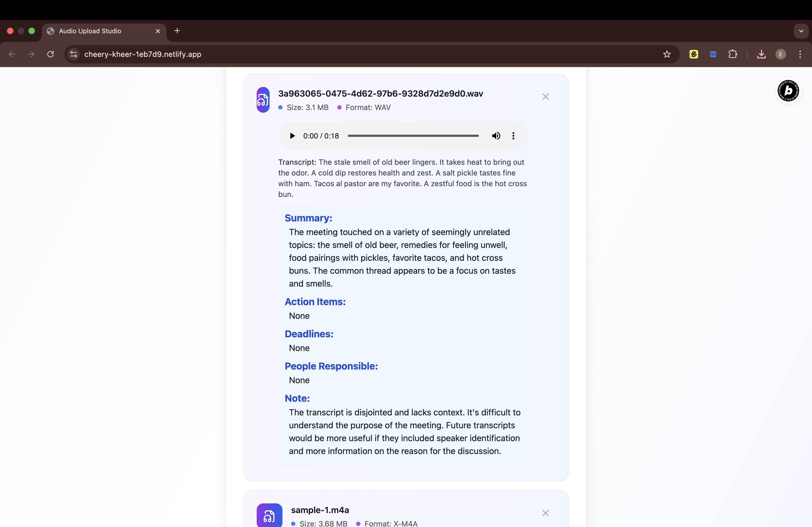Remove the 3a963065 WAV file card
Image resolution: width=812 pixels, height=527 pixels.
pyautogui.click(x=545, y=97)
